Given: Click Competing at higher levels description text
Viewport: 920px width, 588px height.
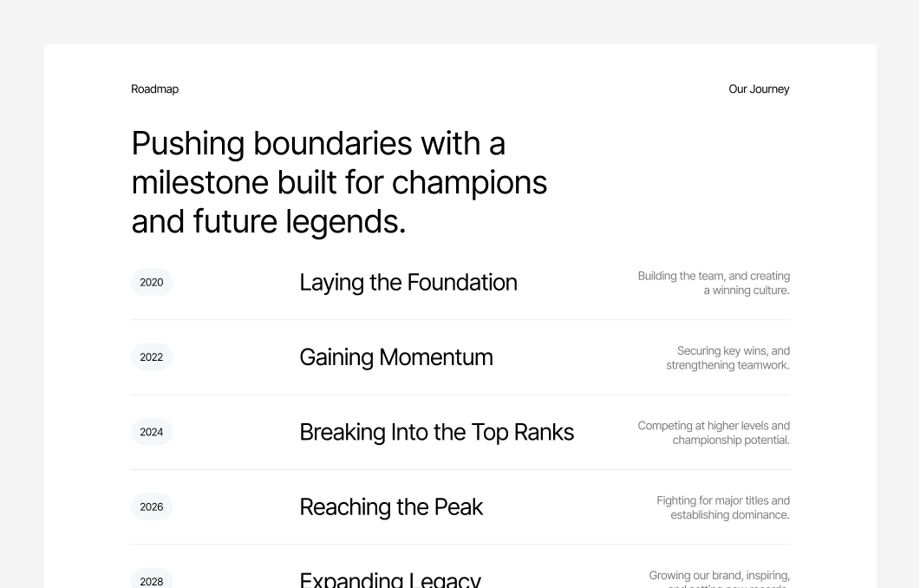Looking at the screenshot, I should [x=714, y=433].
